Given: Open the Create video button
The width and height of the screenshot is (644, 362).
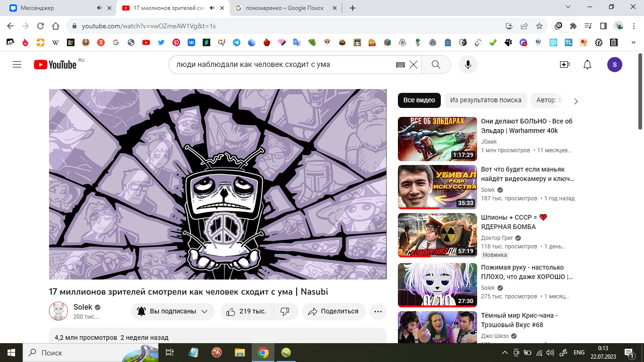Looking at the screenshot, I should [565, 65].
